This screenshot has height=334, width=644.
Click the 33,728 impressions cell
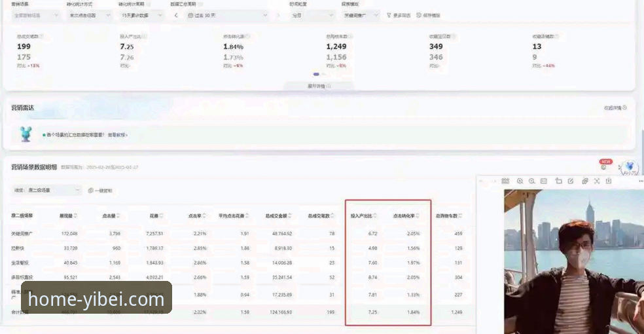pyautogui.click(x=70, y=248)
